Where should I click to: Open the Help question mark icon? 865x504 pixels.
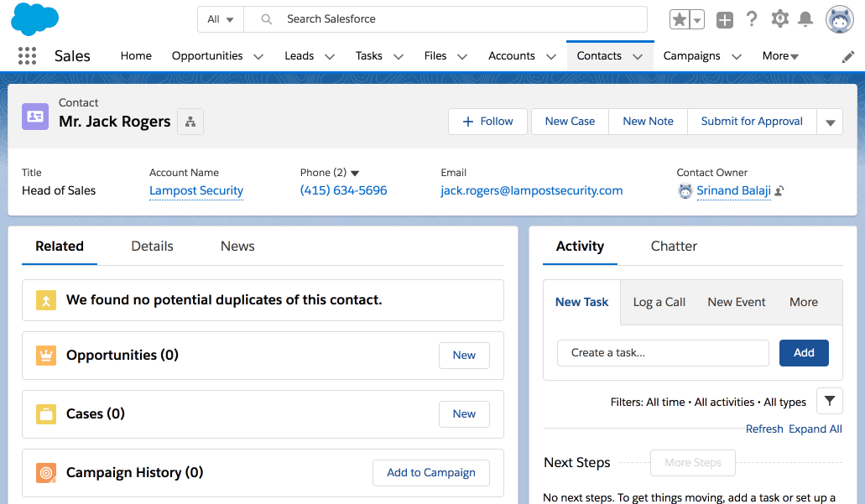tap(752, 19)
